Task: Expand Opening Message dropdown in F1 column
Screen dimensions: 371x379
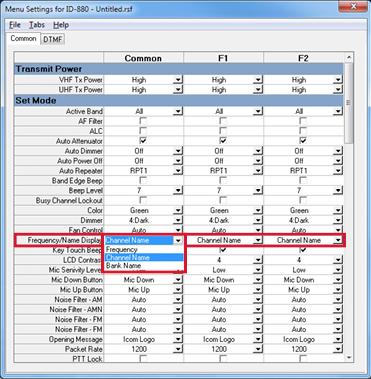Action: point(258,339)
